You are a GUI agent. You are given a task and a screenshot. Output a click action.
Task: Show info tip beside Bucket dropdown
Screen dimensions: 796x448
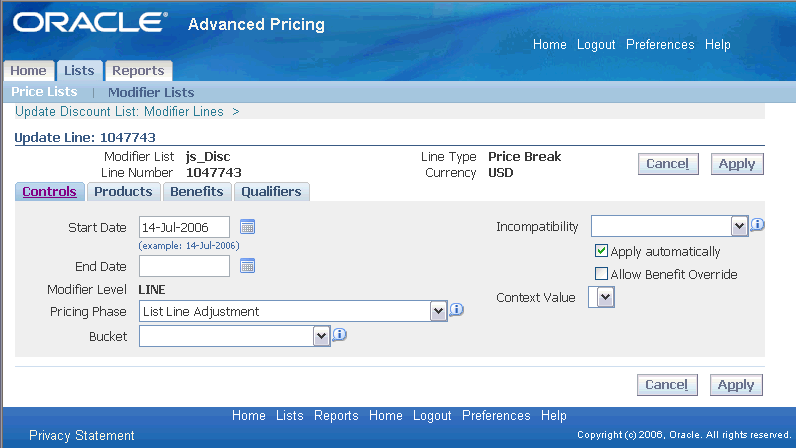[x=339, y=334]
